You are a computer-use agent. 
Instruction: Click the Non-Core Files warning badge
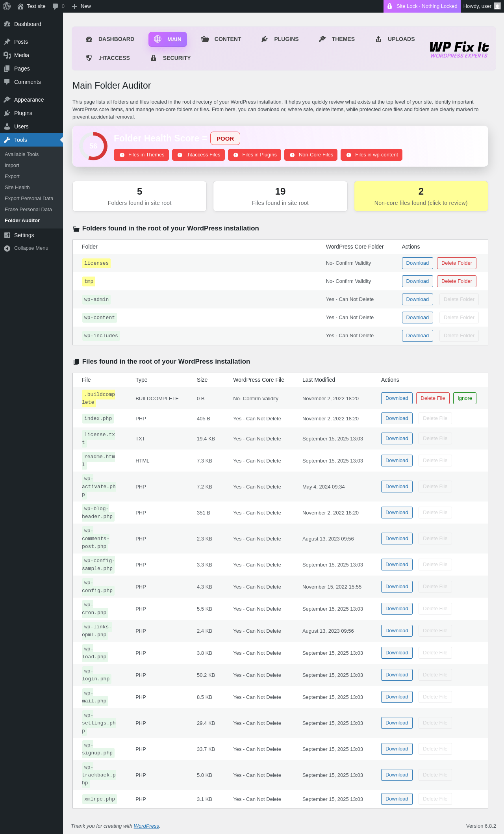pos(311,155)
